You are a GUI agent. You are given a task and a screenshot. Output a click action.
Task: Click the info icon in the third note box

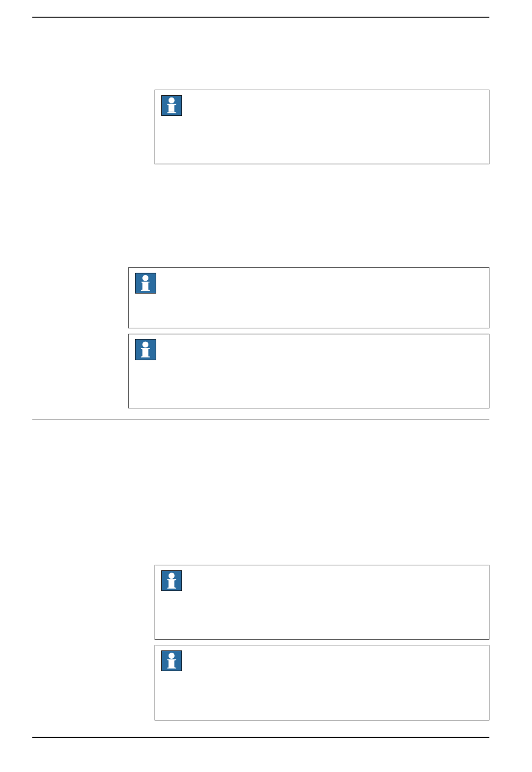[146, 350]
